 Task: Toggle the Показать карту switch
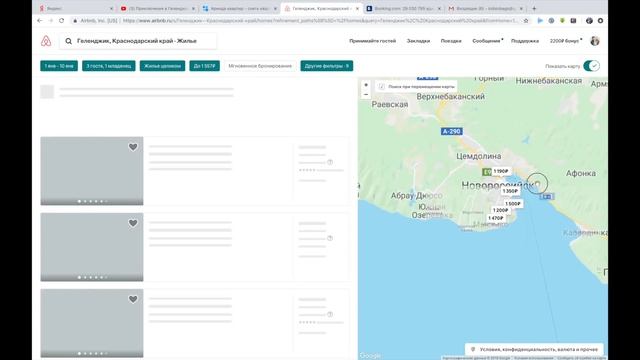591,66
